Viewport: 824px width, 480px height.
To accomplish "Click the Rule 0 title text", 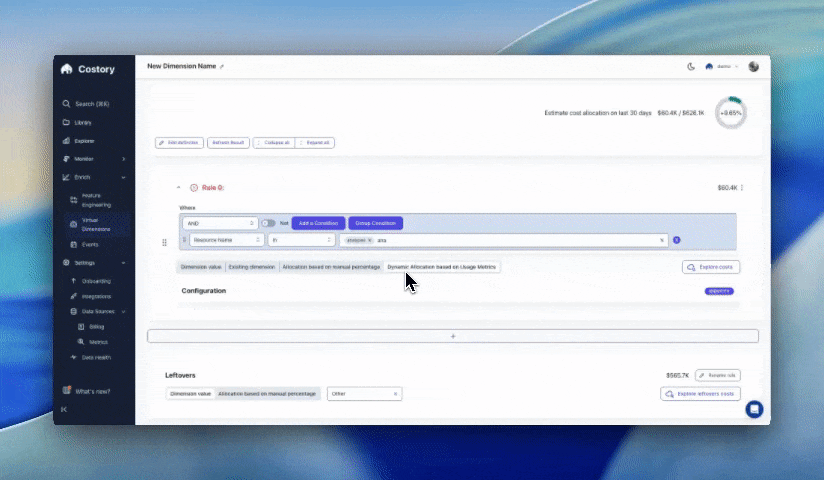I will pos(213,188).
